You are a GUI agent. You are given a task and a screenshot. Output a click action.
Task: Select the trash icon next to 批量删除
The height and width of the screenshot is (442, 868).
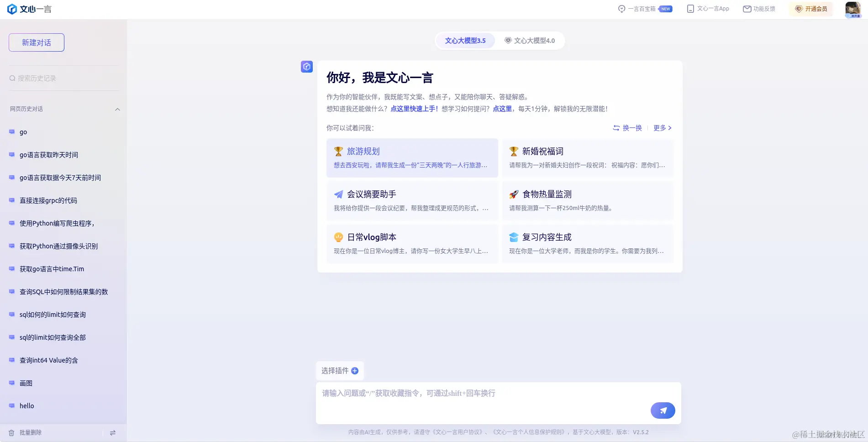[x=12, y=432]
